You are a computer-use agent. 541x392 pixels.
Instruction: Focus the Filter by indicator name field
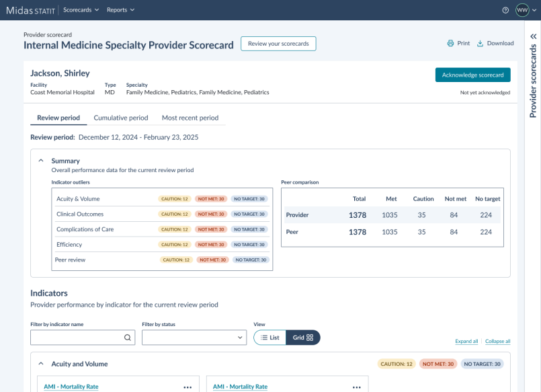tap(83, 338)
